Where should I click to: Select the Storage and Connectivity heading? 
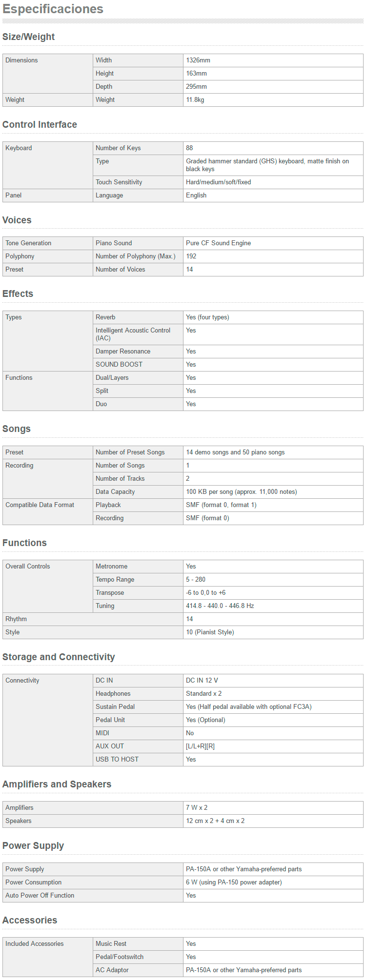59,657
